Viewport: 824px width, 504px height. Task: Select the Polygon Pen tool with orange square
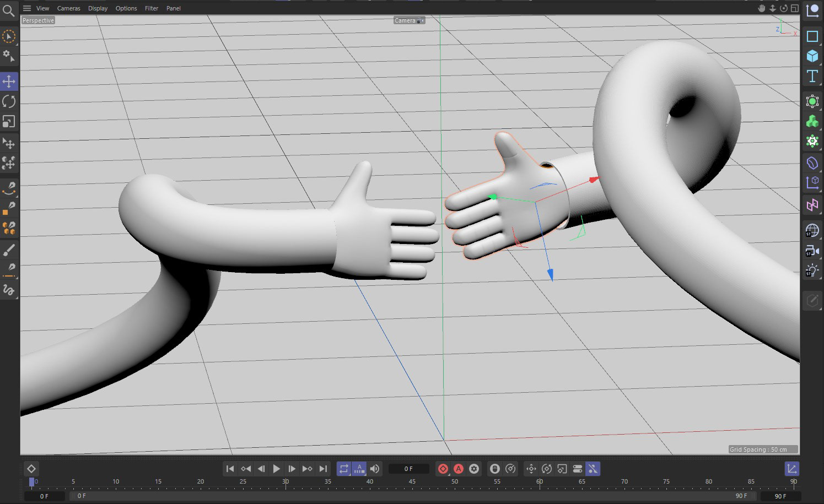tap(9, 208)
